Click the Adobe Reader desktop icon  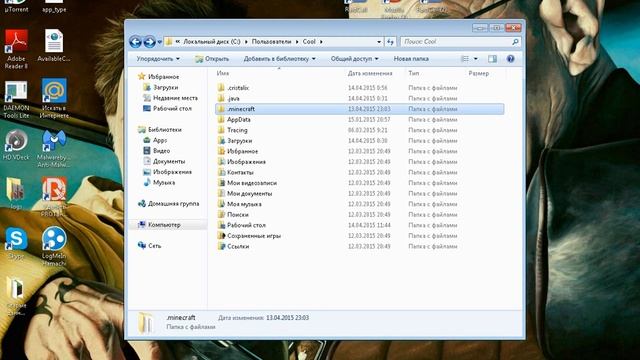16,49
